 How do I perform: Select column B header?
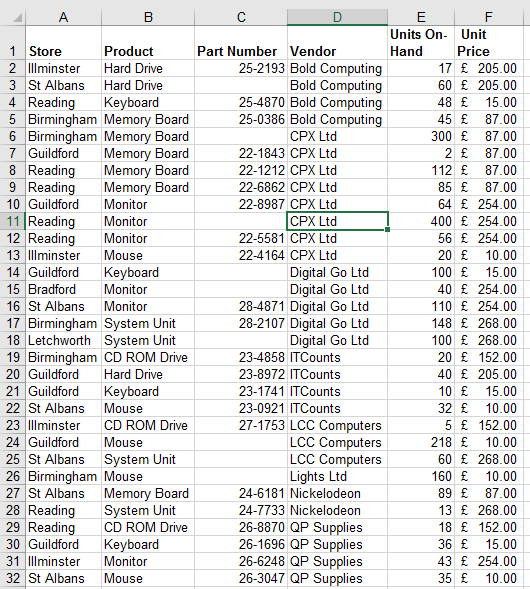point(148,17)
